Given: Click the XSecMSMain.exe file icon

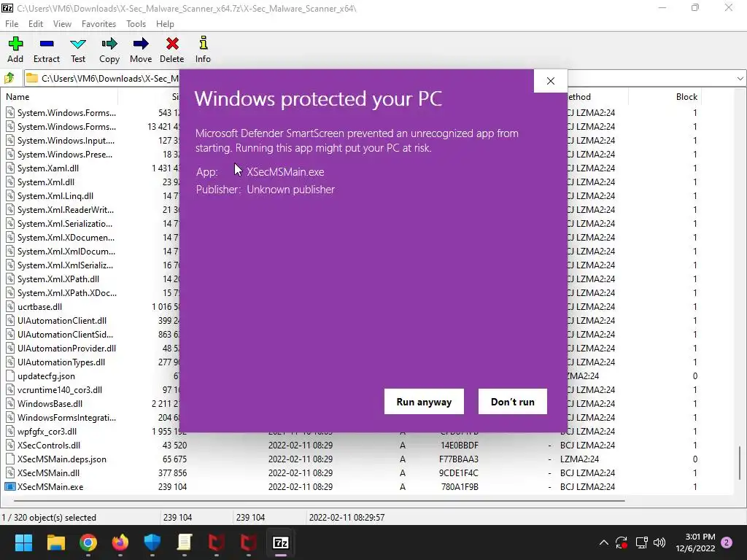Looking at the screenshot, I should (x=9, y=486).
